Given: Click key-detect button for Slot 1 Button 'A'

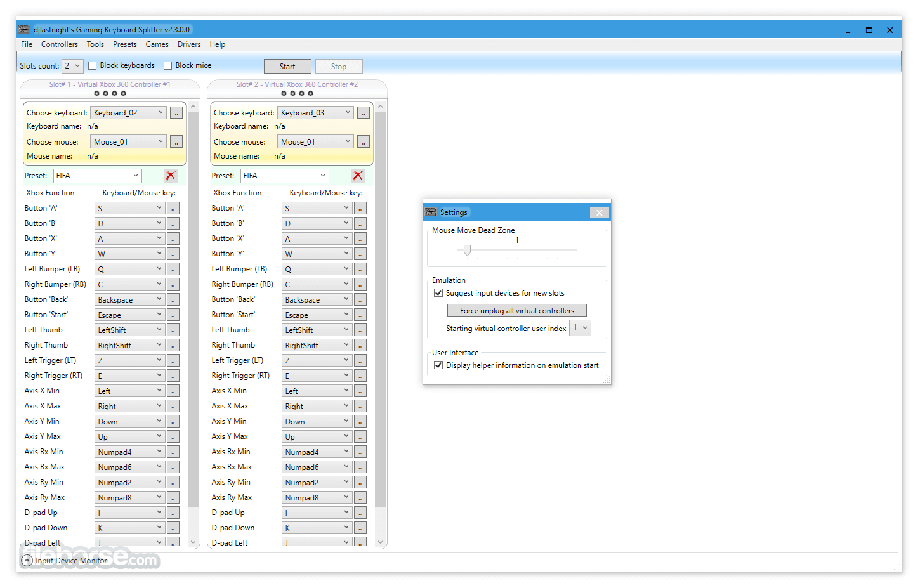Looking at the screenshot, I should [x=173, y=208].
